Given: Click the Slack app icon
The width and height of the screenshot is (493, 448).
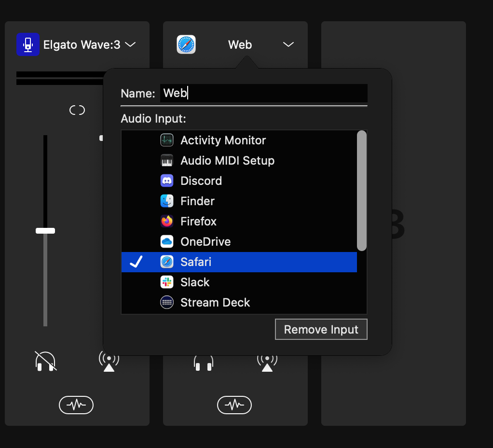Looking at the screenshot, I should pyautogui.click(x=167, y=282).
